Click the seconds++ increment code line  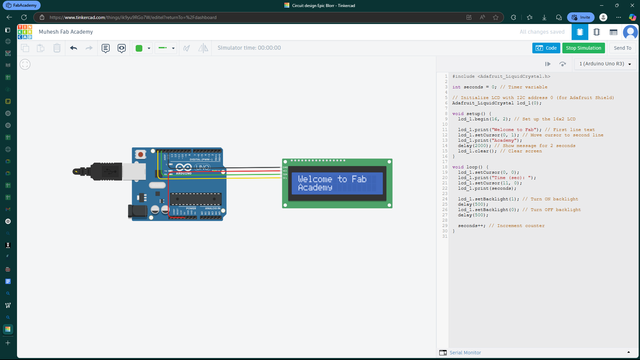(x=501, y=225)
